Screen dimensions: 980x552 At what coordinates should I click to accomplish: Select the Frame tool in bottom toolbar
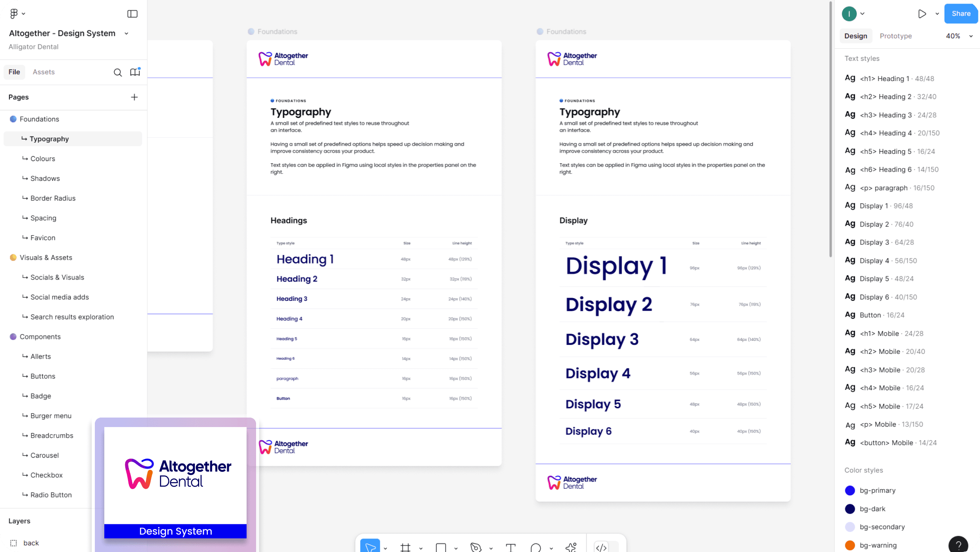405,547
